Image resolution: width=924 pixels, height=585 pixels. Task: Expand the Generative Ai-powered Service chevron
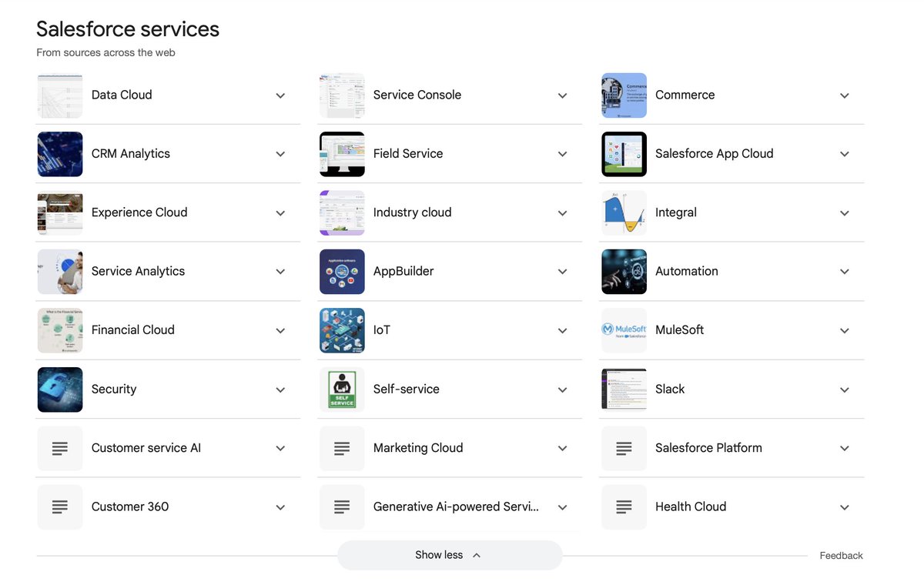(562, 507)
